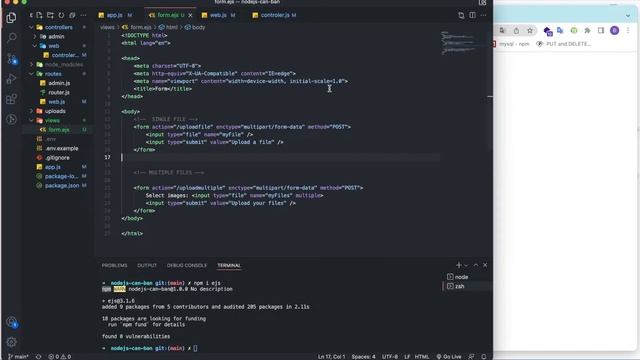Open the PROBLEMS panel tab
This screenshot has width=640, height=360.
pos(114,265)
